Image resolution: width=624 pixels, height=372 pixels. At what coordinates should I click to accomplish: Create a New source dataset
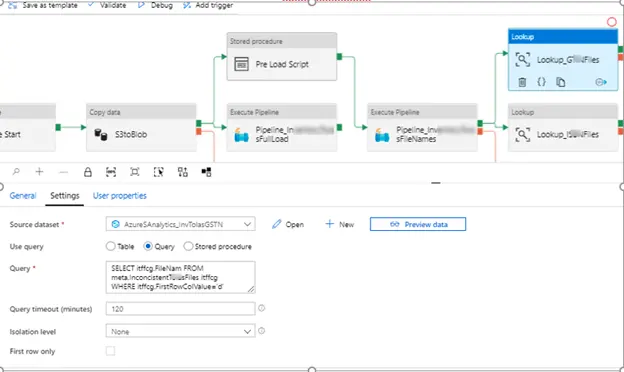(339, 224)
